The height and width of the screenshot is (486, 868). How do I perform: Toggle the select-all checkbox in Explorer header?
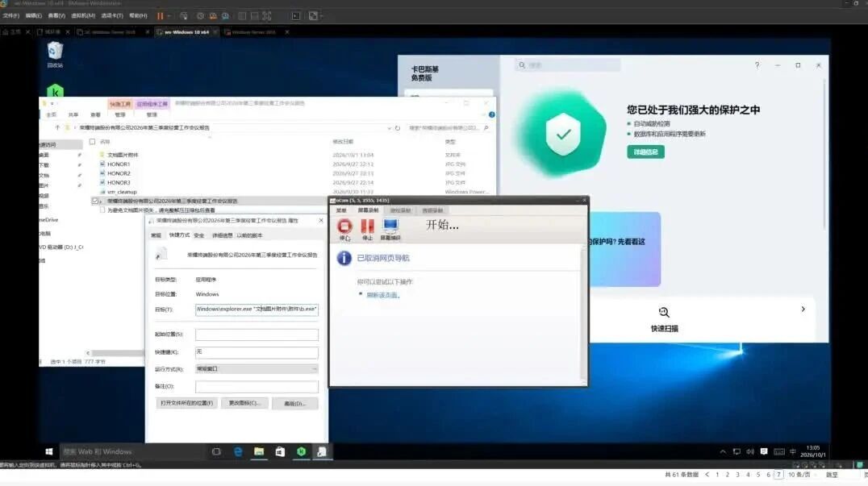tap(93, 142)
